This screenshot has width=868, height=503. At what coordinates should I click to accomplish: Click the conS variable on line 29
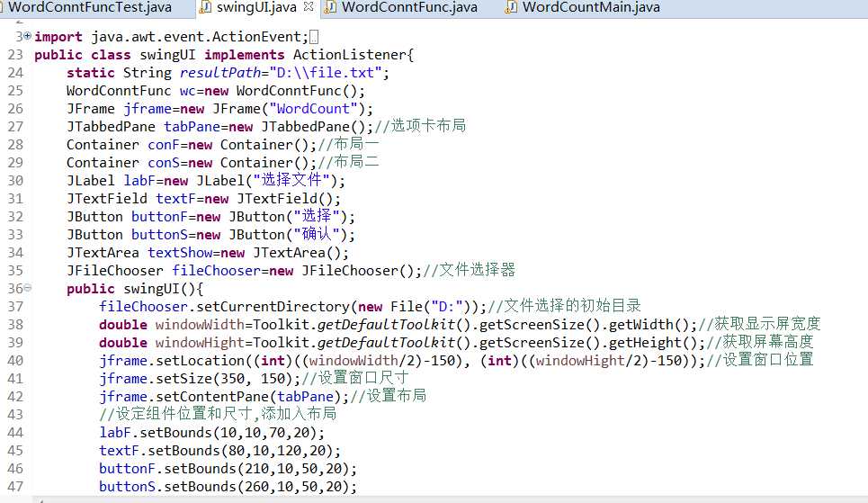(164, 163)
